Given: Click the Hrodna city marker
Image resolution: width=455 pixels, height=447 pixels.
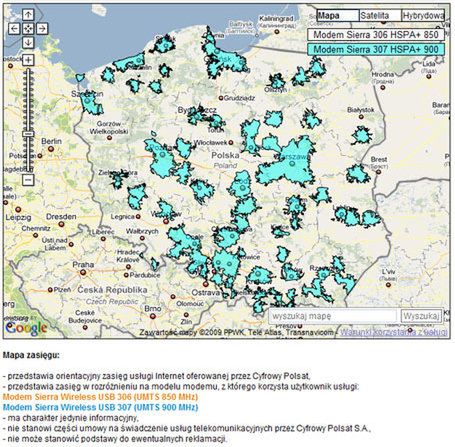Looking at the screenshot, I should click(x=383, y=88).
